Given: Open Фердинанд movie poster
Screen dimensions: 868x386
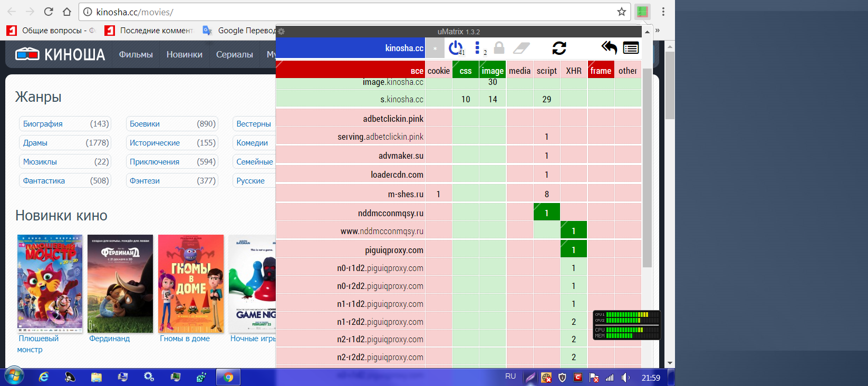Looking at the screenshot, I should coord(120,284).
